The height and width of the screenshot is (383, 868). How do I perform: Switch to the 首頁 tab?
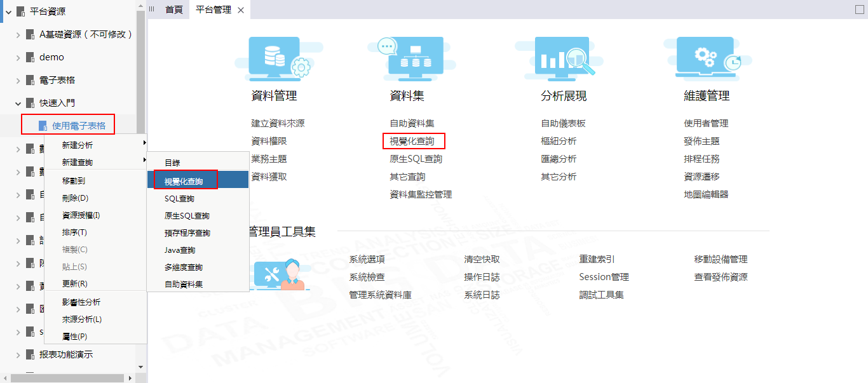[174, 10]
